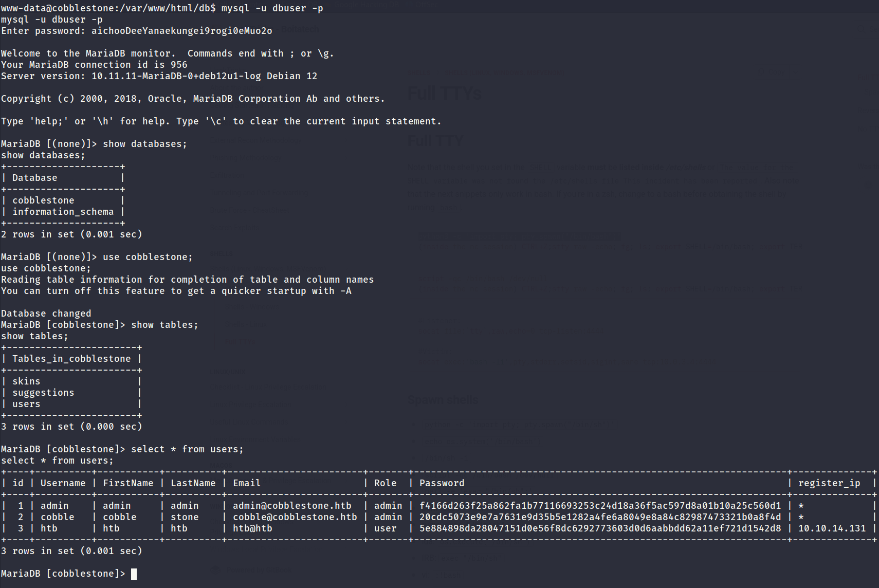
Task: Click the register_ip value 10.10.14.131
Action: pyautogui.click(x=832, y=528)
